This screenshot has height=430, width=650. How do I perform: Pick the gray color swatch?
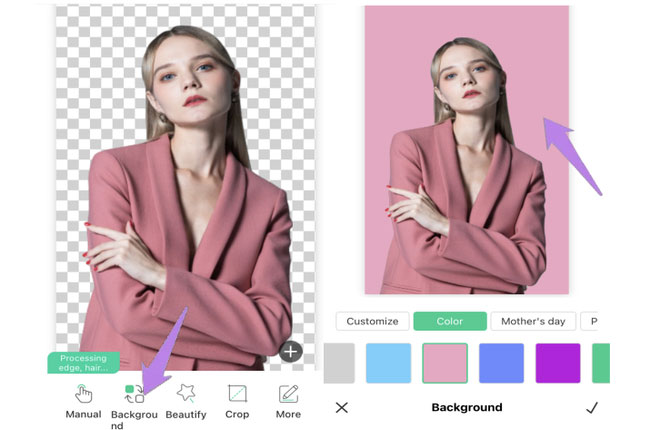click(339, 363)
